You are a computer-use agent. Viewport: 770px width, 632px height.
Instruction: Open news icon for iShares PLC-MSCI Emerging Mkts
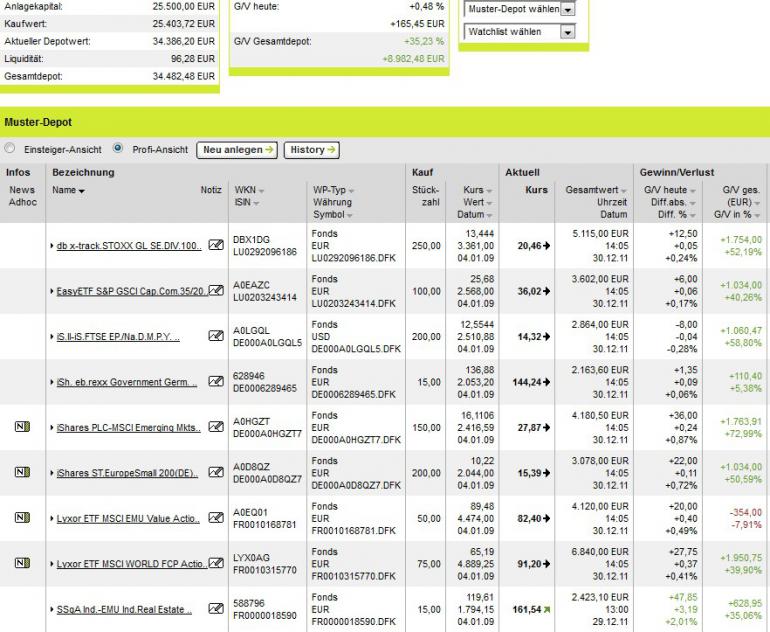[x=22, y=427]
